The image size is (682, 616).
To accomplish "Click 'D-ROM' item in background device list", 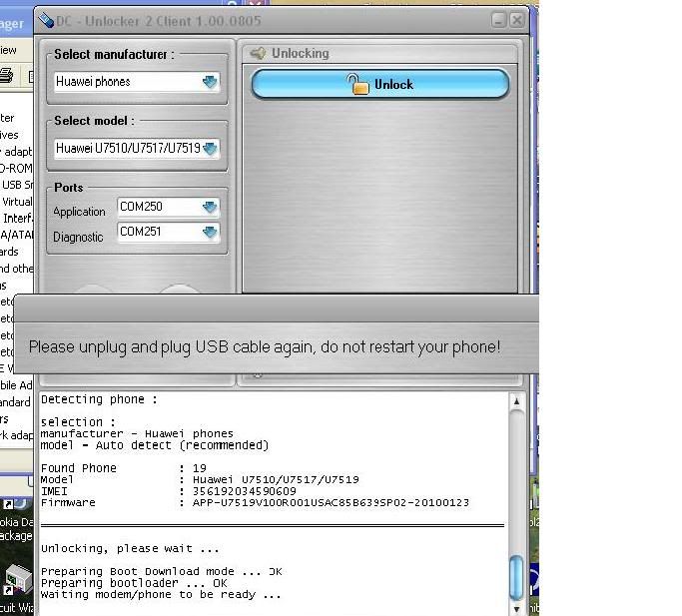I will tap(16, 168).
